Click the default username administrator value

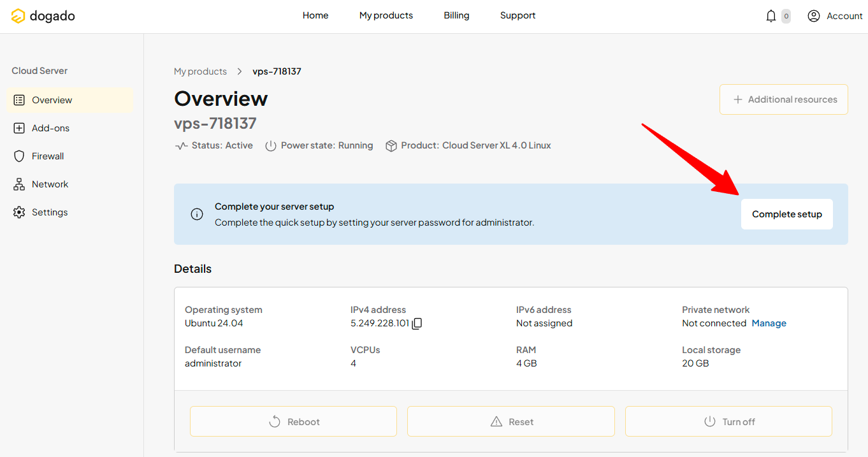213,363
